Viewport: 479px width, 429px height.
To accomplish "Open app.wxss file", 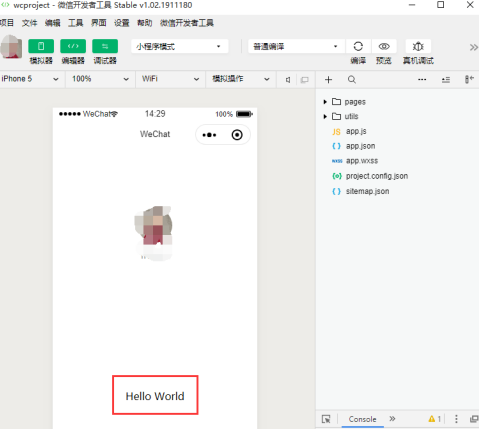I will point(362,161).
